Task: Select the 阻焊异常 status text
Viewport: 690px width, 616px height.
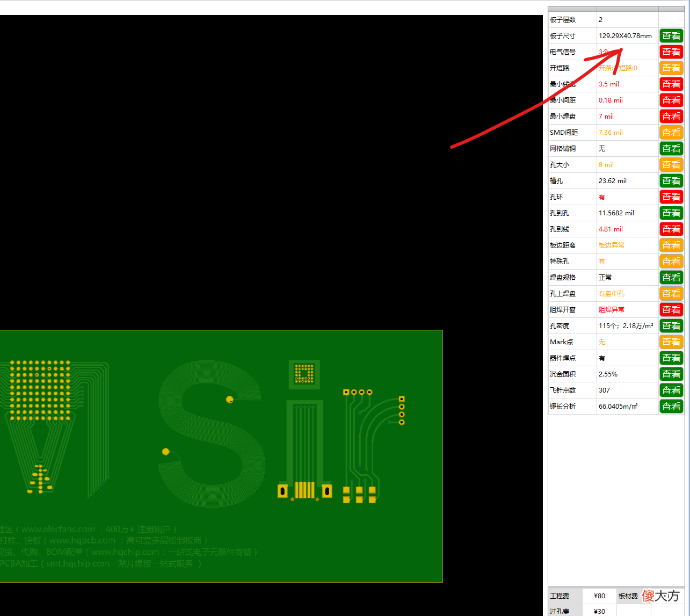Action: click(x=612, y=310)
